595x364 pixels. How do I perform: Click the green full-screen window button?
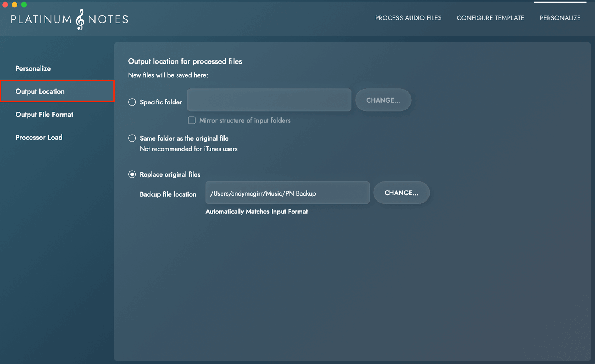coord(24,5)
